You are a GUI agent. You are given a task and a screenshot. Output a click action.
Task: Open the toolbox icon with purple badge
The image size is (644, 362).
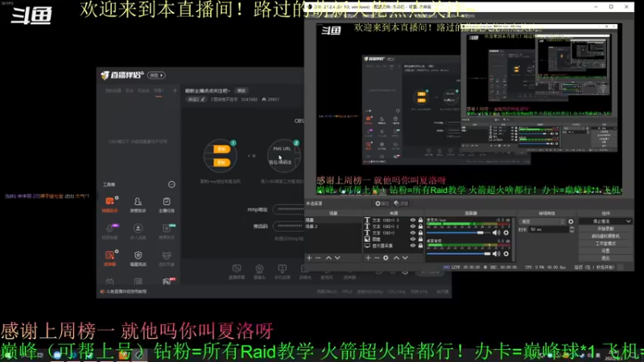109,231
